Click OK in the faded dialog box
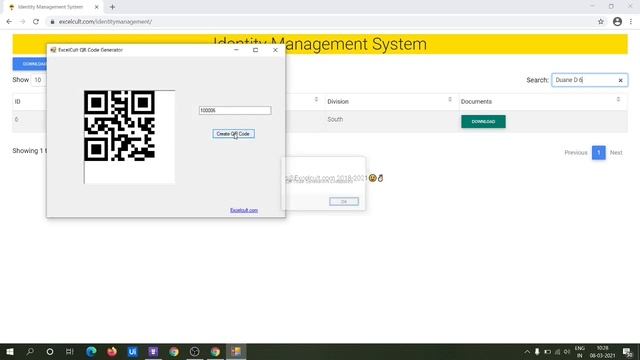 [344, 202]
